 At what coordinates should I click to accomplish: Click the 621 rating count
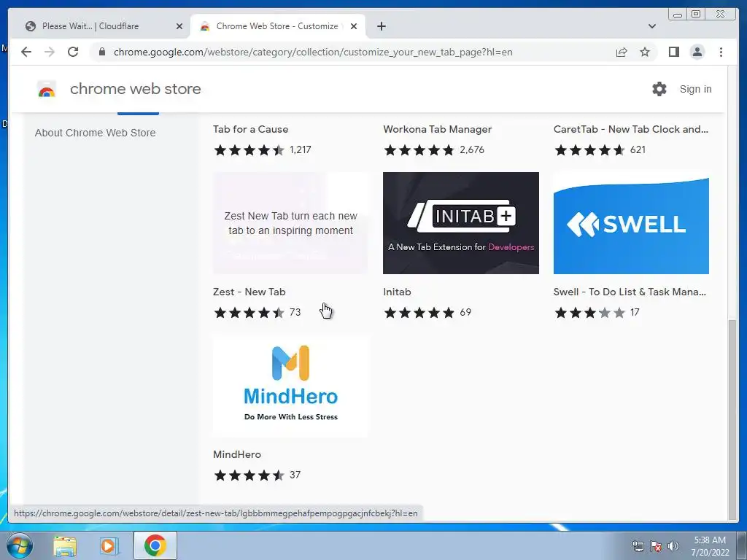[x=638, y=150]
